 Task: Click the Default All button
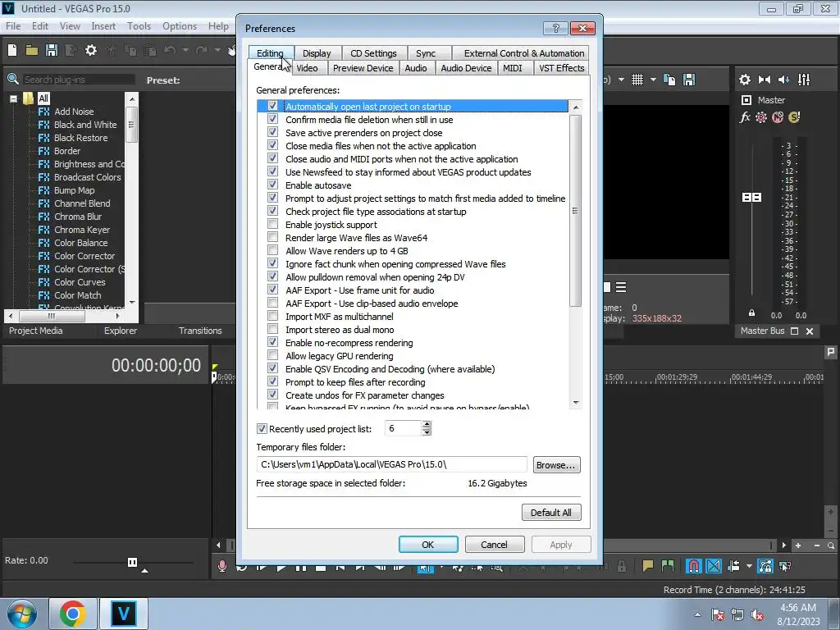coord(551,512)
